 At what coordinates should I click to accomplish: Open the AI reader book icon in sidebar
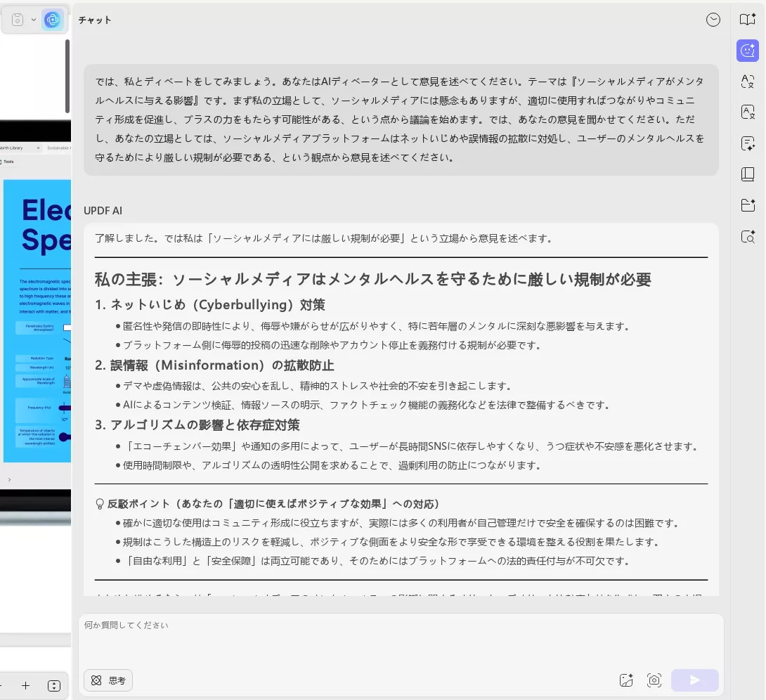click(x=748, y=19)
